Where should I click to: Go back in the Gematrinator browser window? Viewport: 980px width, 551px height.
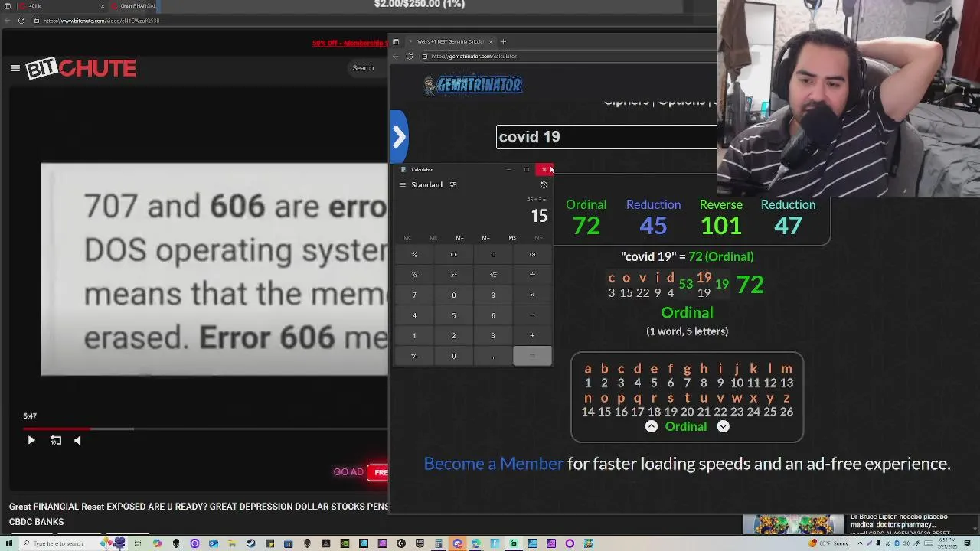(x=396, y=56)
